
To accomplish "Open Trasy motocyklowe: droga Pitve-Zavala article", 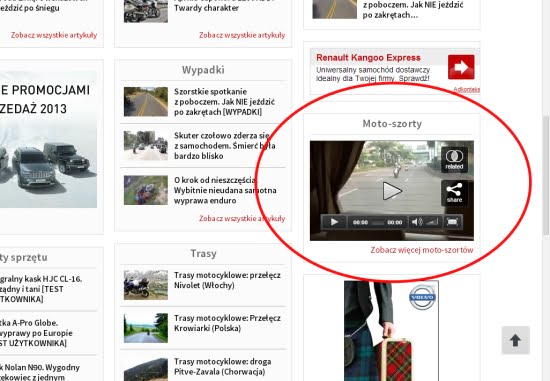I will (222, 367).
